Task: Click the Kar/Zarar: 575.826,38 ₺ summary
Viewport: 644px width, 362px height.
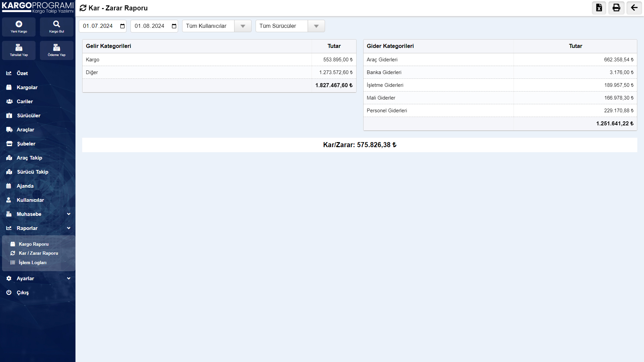Action: tap(360, 145)
